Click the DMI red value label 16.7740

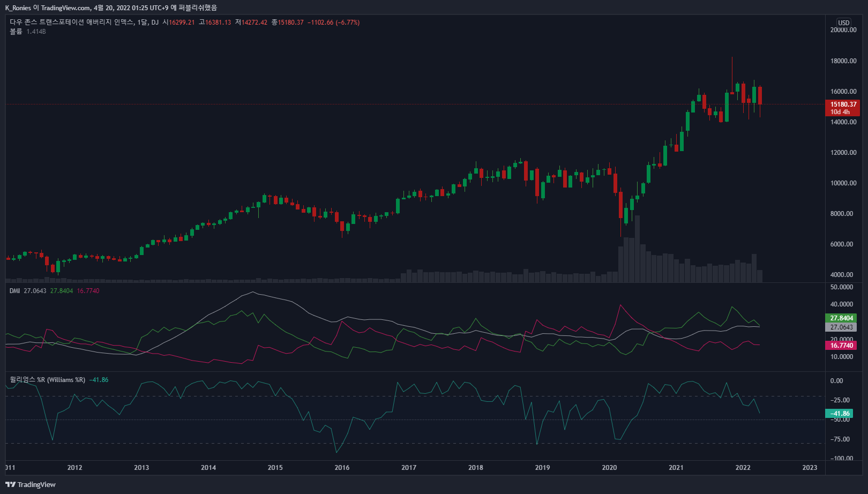tap(841, 346)
